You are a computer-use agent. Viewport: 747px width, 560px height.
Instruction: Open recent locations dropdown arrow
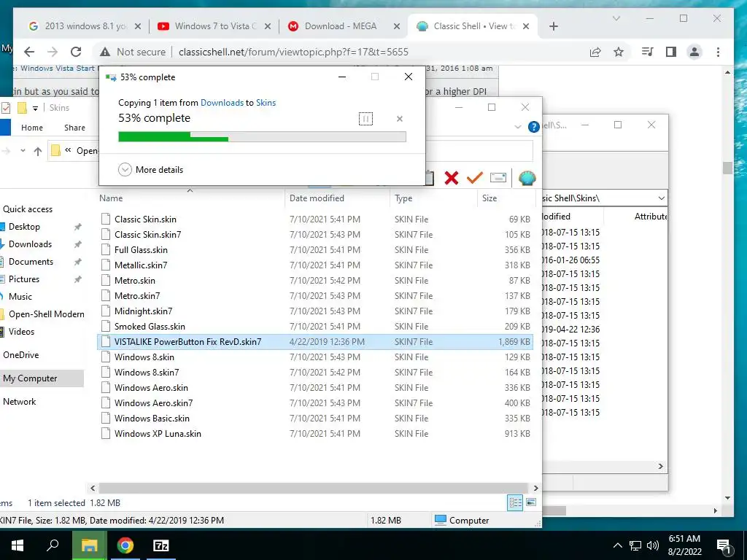click(x=23, y=150)
